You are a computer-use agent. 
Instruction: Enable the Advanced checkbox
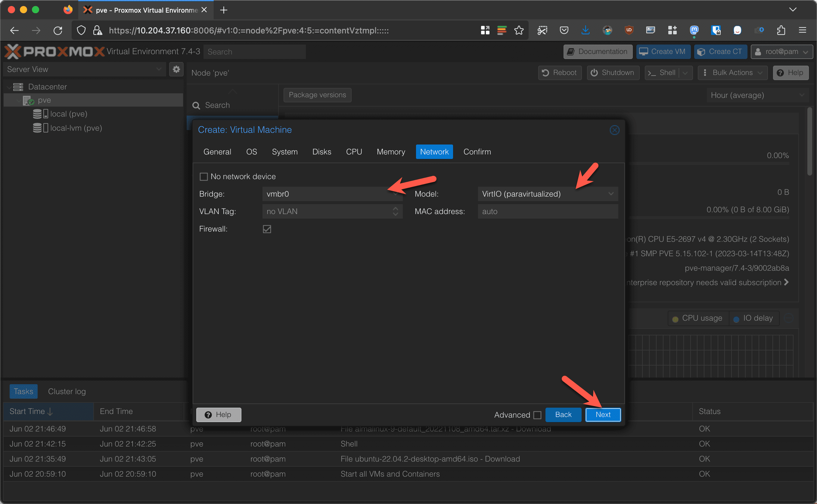(x=537, y=415)
